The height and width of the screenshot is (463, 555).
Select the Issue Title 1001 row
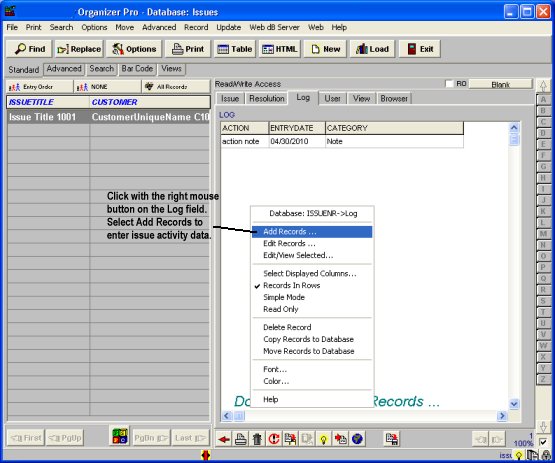click(x=108, y=117)
